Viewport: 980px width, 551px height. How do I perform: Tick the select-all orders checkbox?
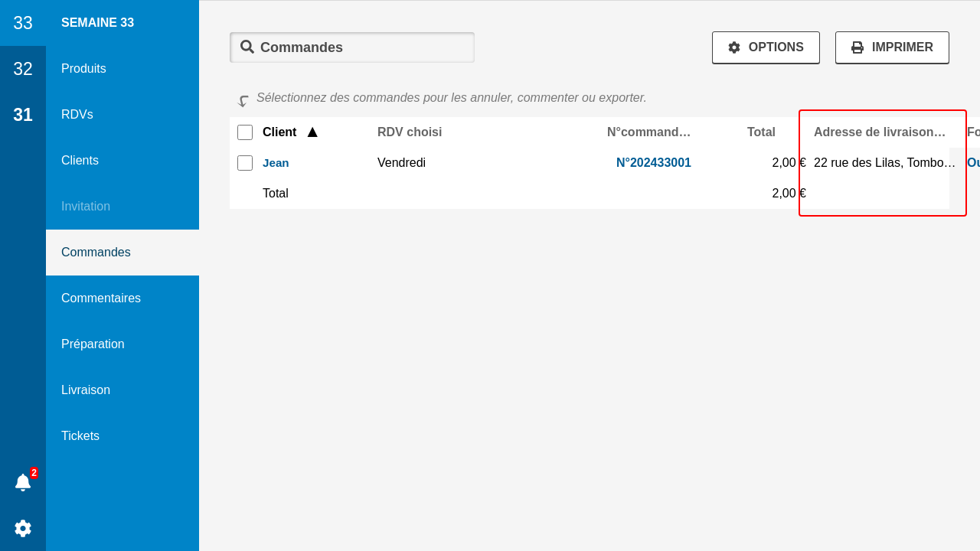[245, 132]
